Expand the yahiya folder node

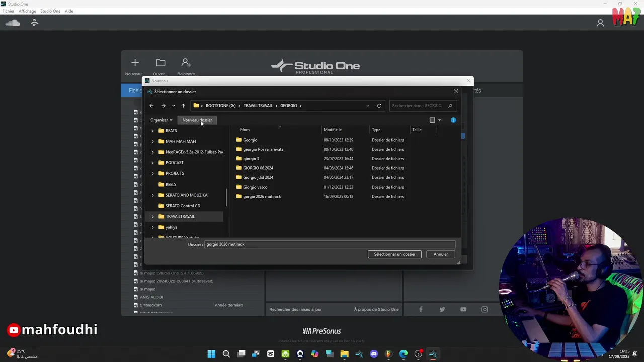(x=153, y=227)
